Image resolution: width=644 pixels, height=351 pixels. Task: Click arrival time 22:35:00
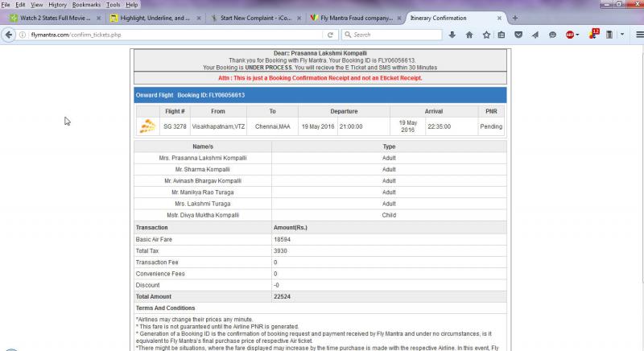(439, 126)
